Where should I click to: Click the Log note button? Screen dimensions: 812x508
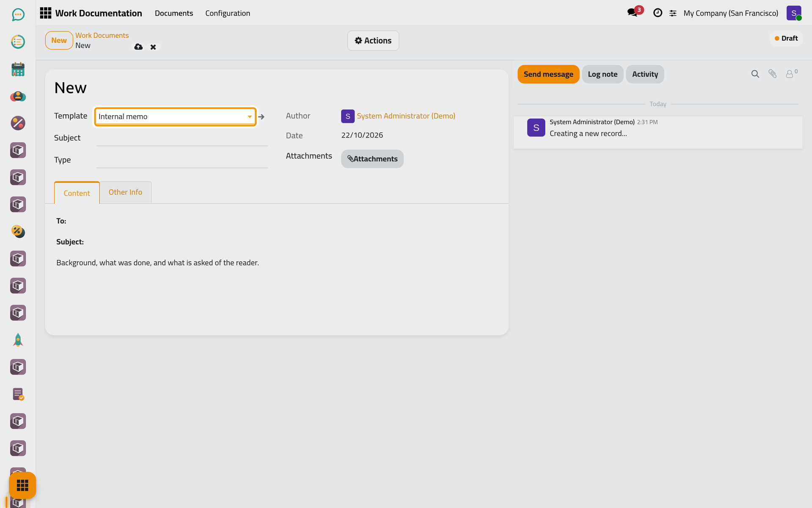603,74
